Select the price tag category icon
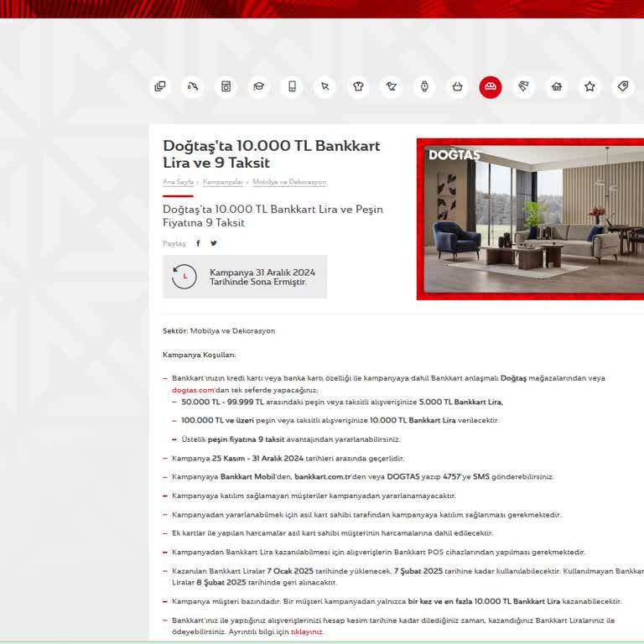 (x=623, y=86)
